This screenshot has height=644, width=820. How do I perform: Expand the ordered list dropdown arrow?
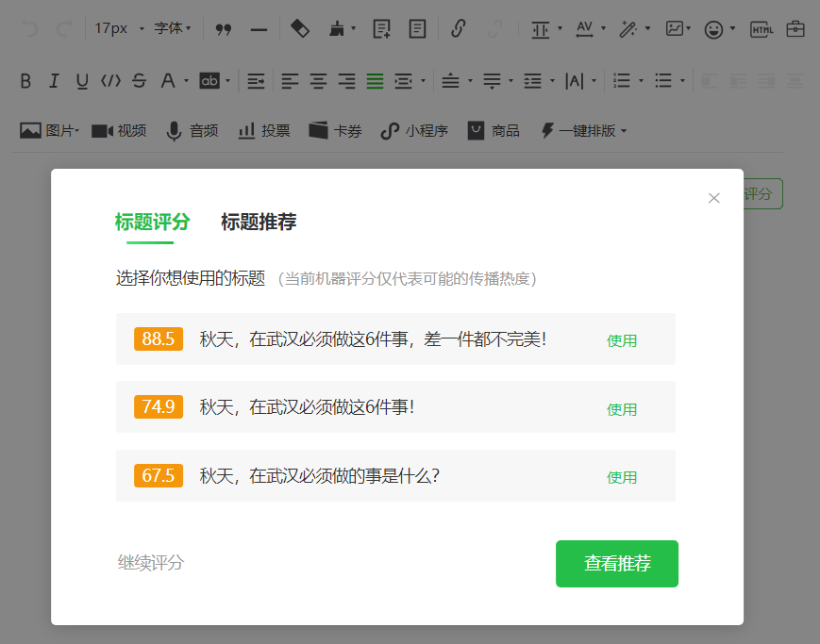click(641, 81)
